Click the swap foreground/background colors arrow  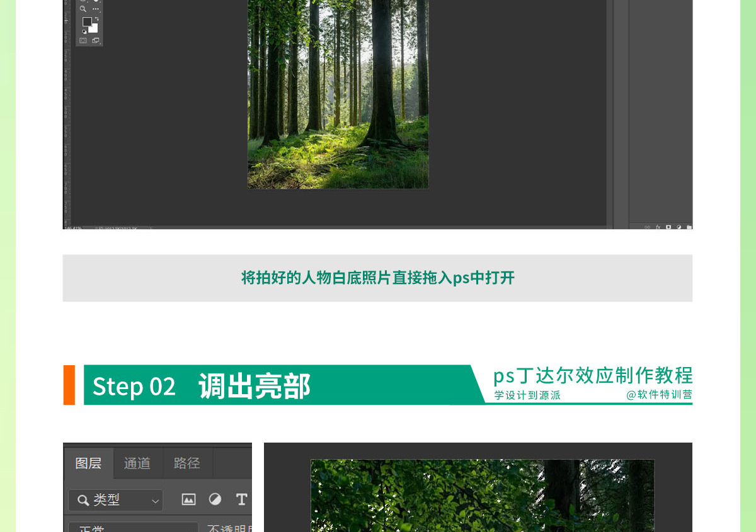coord(96,19)
